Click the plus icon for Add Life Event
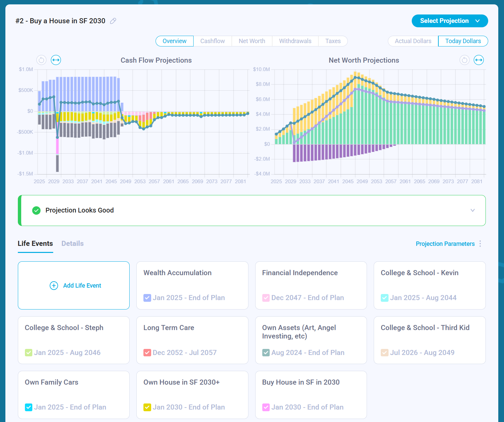 54,286
